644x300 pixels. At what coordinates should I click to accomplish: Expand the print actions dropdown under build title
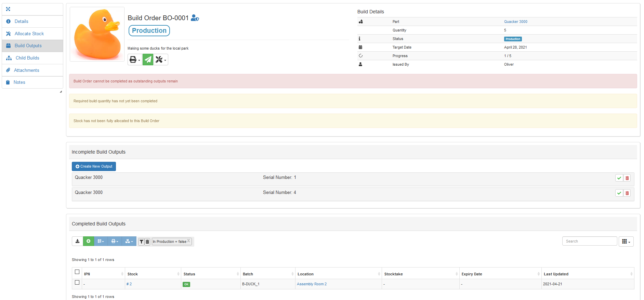[x=135, y=60]
